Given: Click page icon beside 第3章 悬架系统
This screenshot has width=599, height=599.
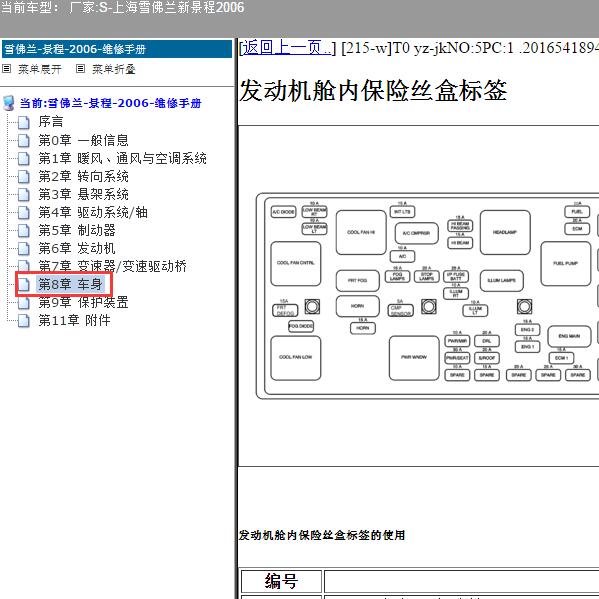Looking at the screenshot, I should (x=24, y=194).
